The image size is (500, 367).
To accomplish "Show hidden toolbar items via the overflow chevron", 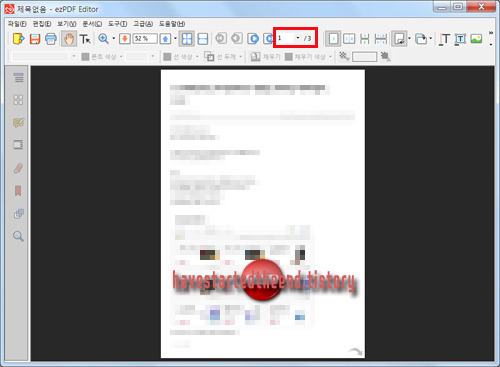I will click(x=491, y=33).
